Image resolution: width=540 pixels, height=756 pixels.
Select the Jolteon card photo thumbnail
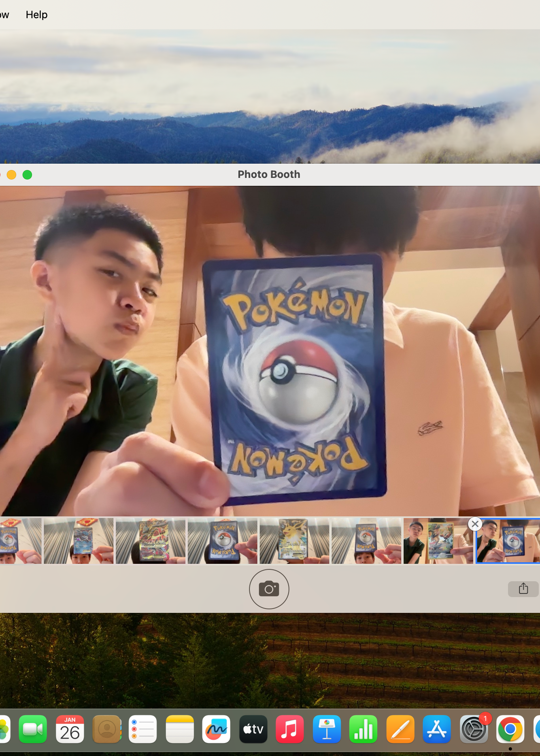(294, 541)
